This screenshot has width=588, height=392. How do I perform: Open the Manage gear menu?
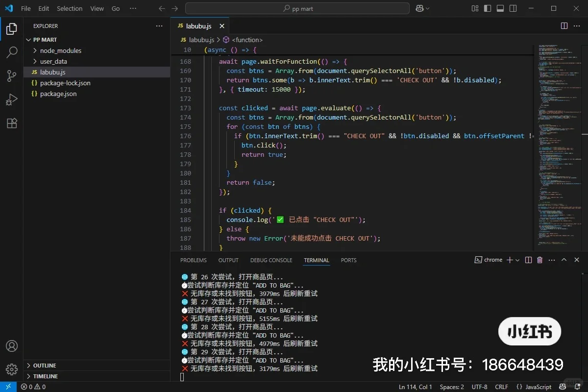(12, 369)
